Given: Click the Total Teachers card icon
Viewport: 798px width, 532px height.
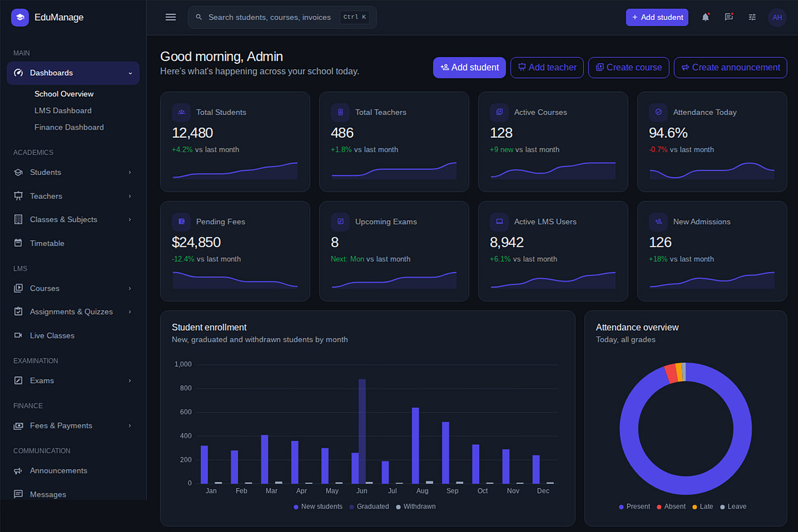Looking at the screenshot, I should tap(340, 112).
